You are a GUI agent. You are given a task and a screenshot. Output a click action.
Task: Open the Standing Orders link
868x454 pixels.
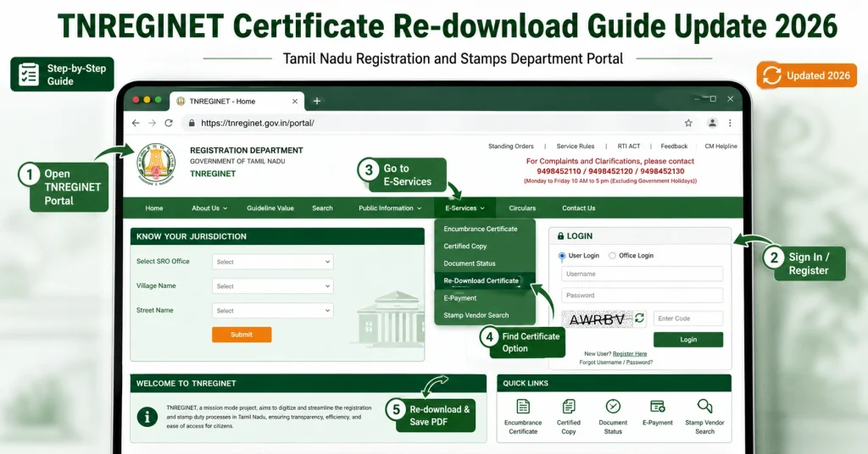click(x=510, y=146)
